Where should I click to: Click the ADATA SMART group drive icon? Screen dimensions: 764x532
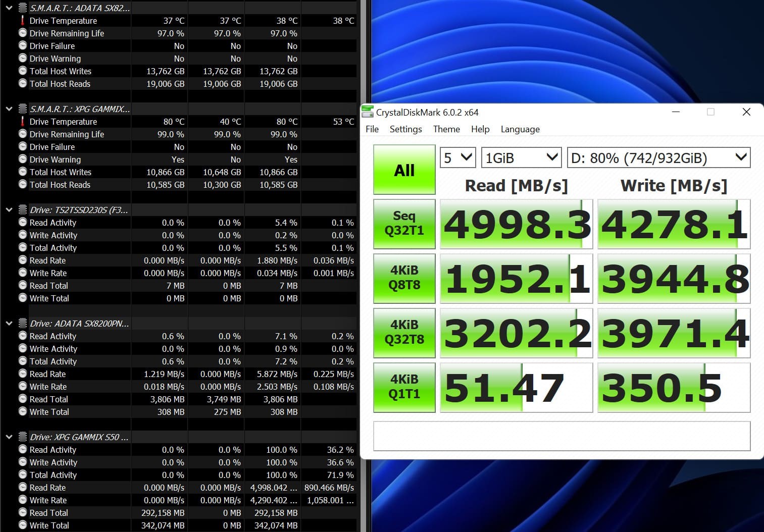(22, 8)
